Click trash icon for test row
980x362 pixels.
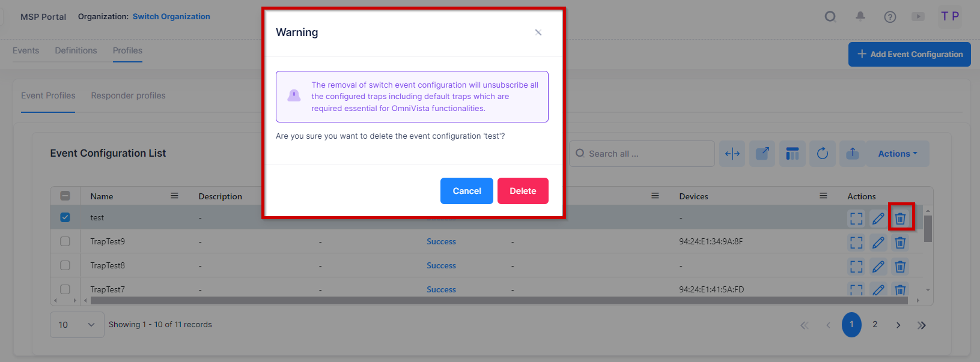[900, 218]
